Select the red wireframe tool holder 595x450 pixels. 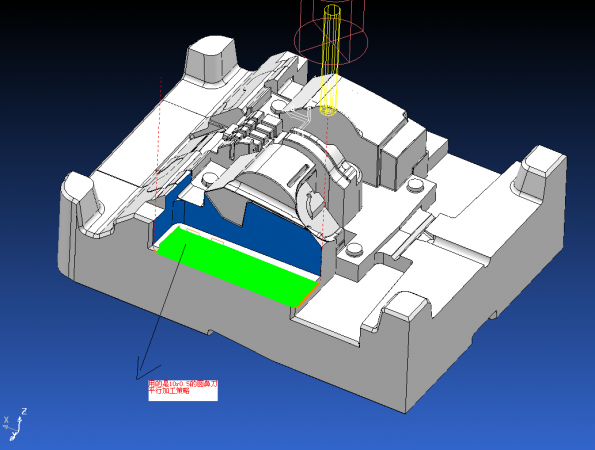pos(332,32)
